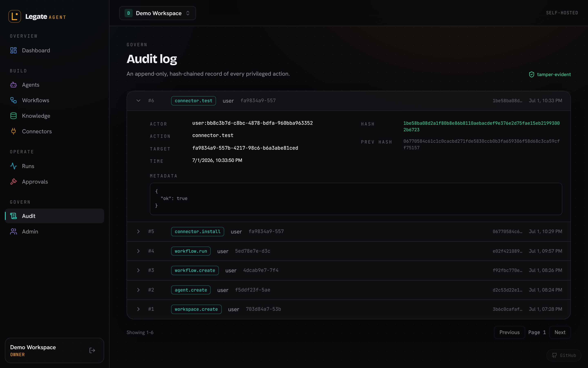Viewport: 588px width, 368px height.
Task: Click the workspace.create action badge
Action: point(196,309)
